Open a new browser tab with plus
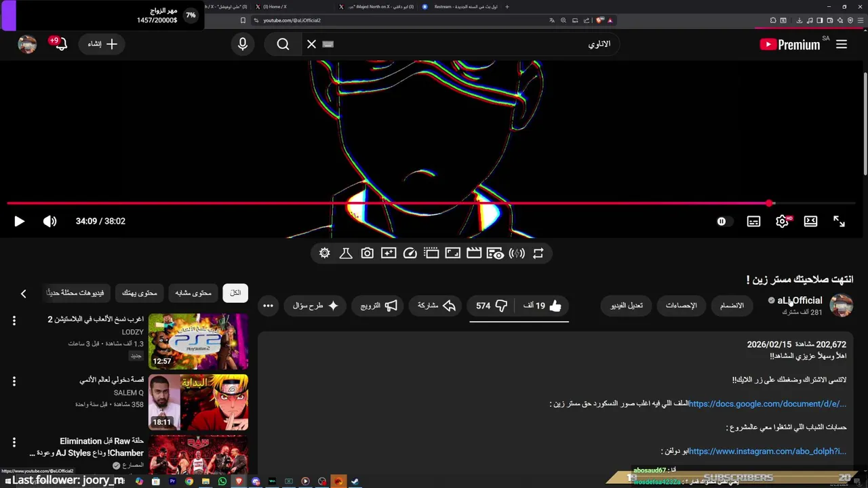The image size is (868, 488). click(507, 7)
